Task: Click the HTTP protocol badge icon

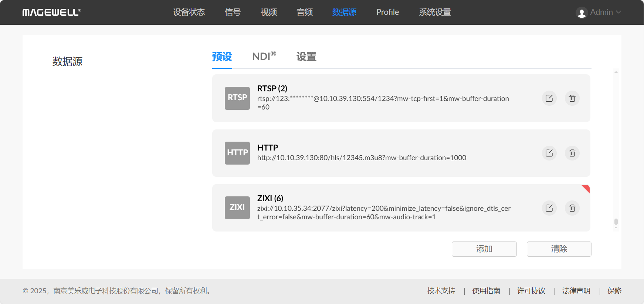Action: coord(237,153)
